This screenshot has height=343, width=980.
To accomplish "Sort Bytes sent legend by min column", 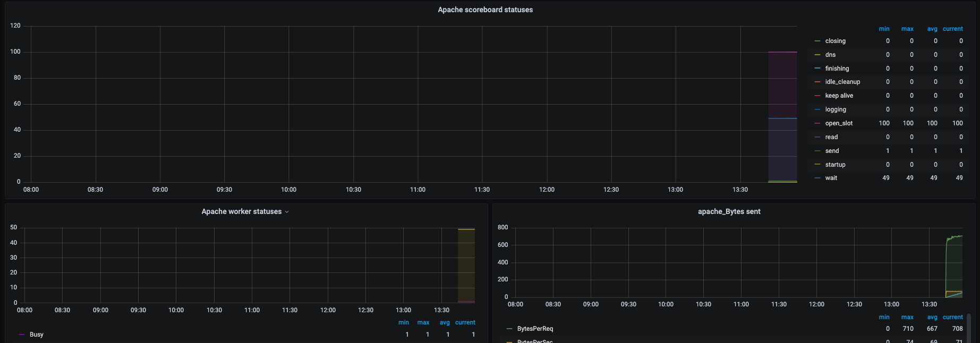I will click(884, 317).
